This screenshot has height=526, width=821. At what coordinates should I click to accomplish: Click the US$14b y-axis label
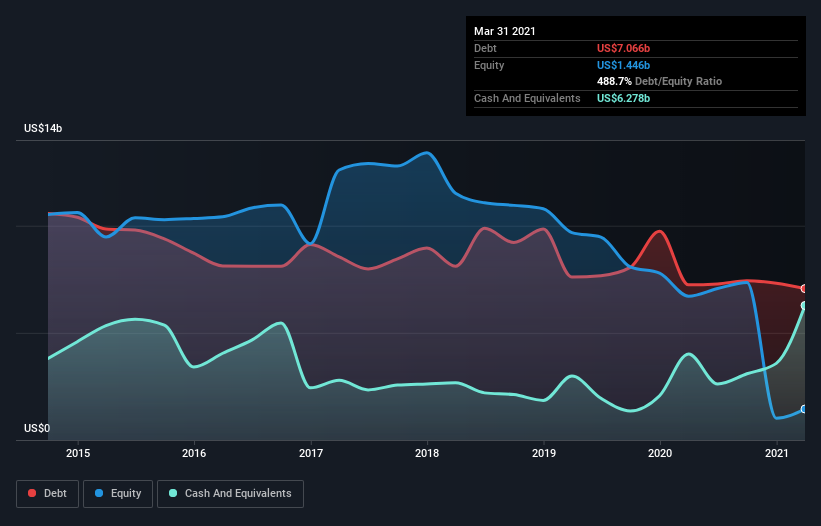pyautogui.click(x=46, y=129)
